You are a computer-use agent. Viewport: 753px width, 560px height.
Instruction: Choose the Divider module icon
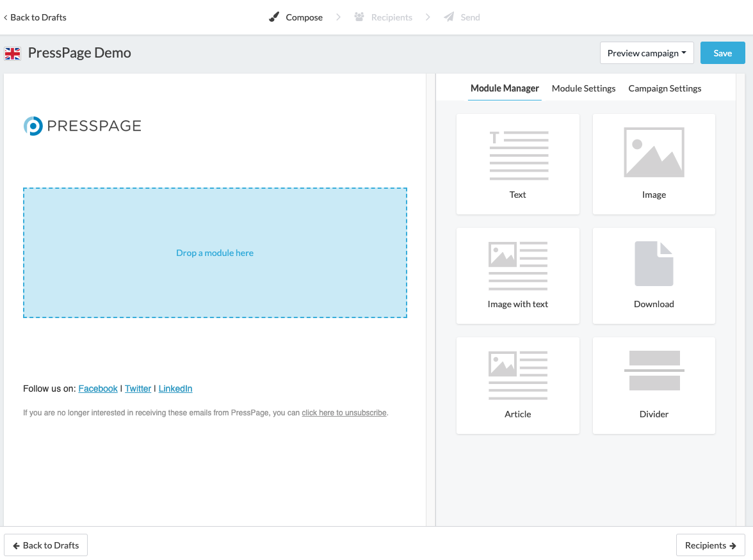[654, 371]
